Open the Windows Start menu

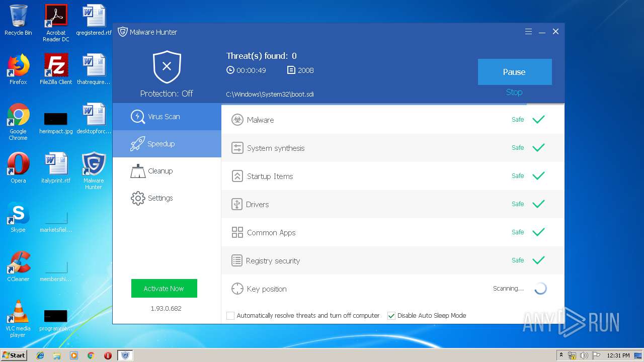(14, 355)
